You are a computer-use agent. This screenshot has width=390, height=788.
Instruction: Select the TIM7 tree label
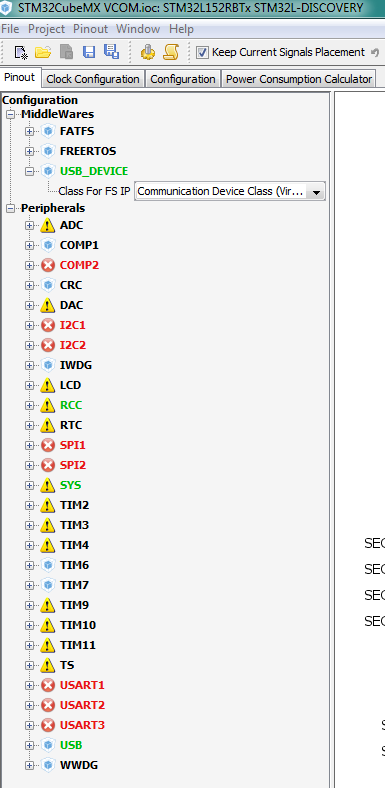(74, 585)
